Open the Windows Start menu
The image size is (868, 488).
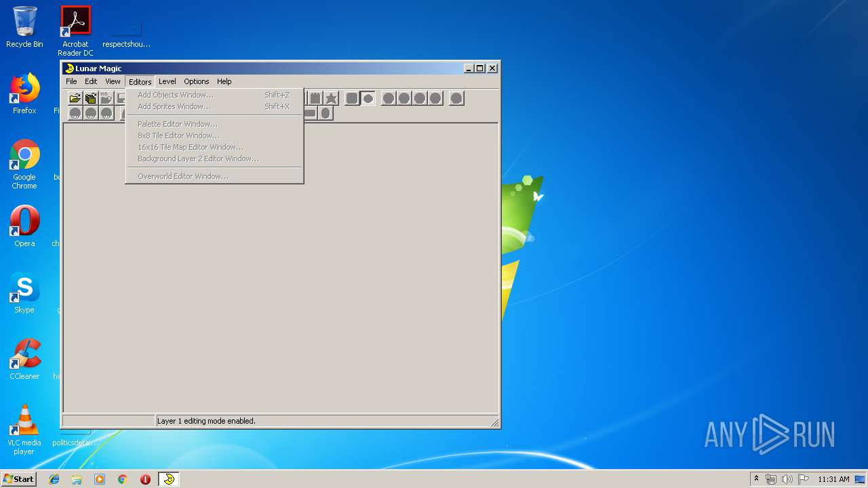coord(18,479)
